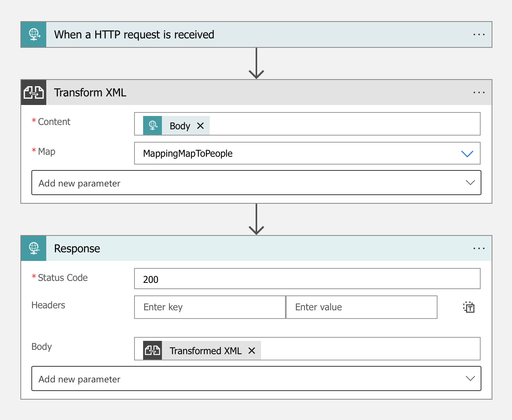Open the ellipsis menu on the Response action
This screenshot has width=512, height=420.
[x=479, y=248]
